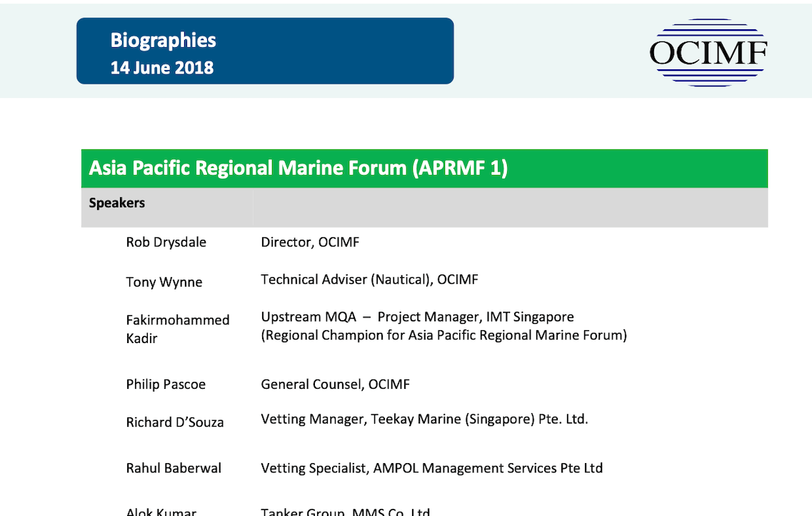Select the name 'Rob Drysdale'

(166, 242)
